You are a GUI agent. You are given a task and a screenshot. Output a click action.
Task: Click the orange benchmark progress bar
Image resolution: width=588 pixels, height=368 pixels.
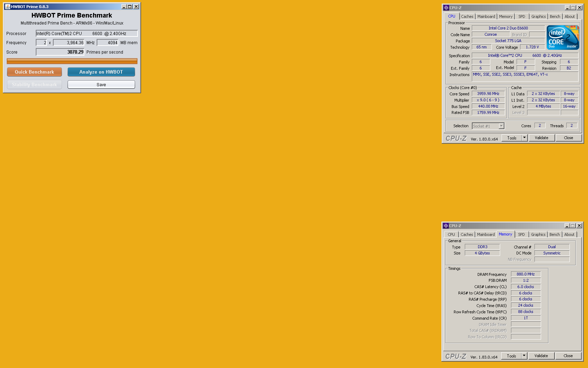point(72,61)
